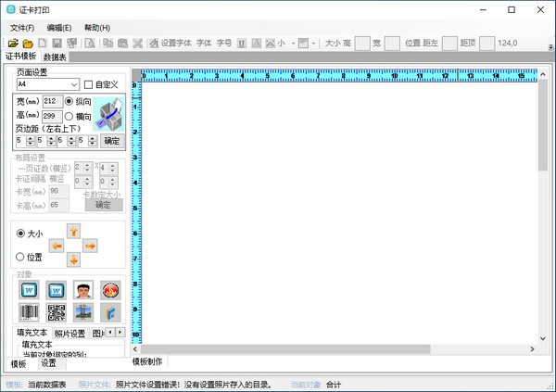Image resolution: width=556 pixels, height=392 pixels.
Task: Click the yellow folder toolbar icon
Action: coord(28,44)
